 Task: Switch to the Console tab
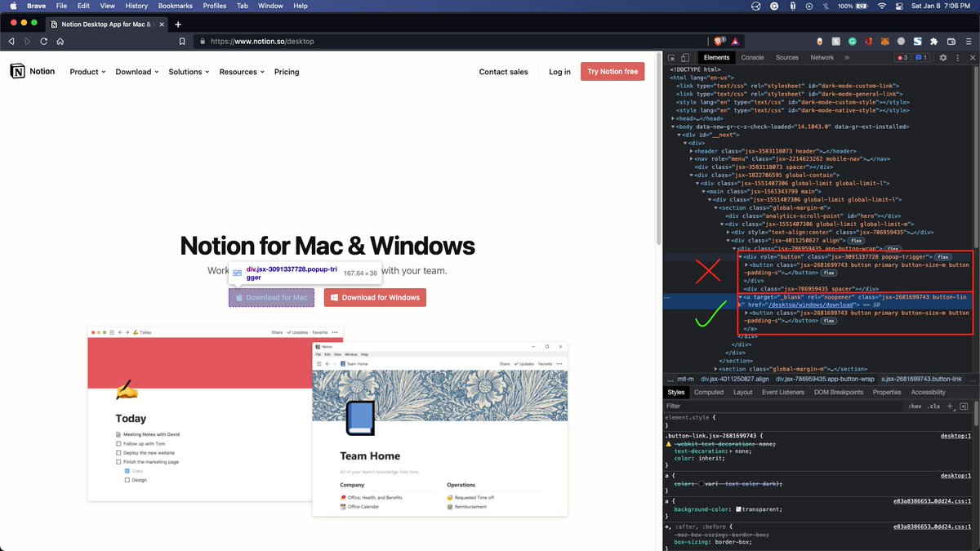coord(752,58)
